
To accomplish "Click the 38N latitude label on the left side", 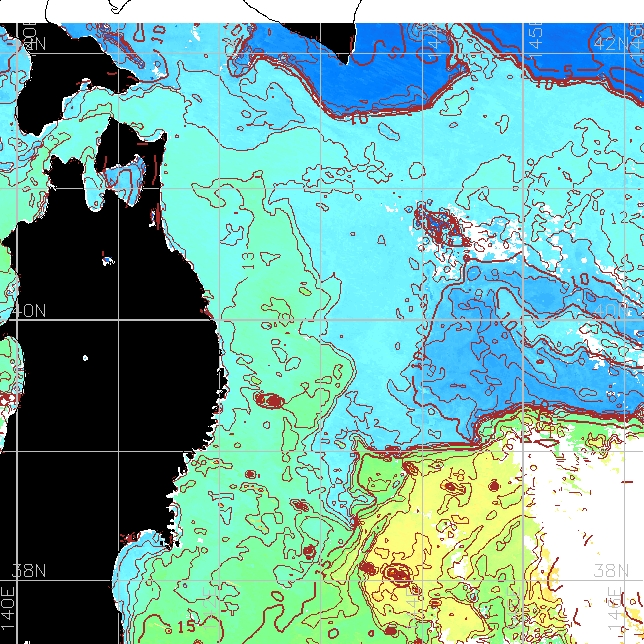I will coord(29,570).
